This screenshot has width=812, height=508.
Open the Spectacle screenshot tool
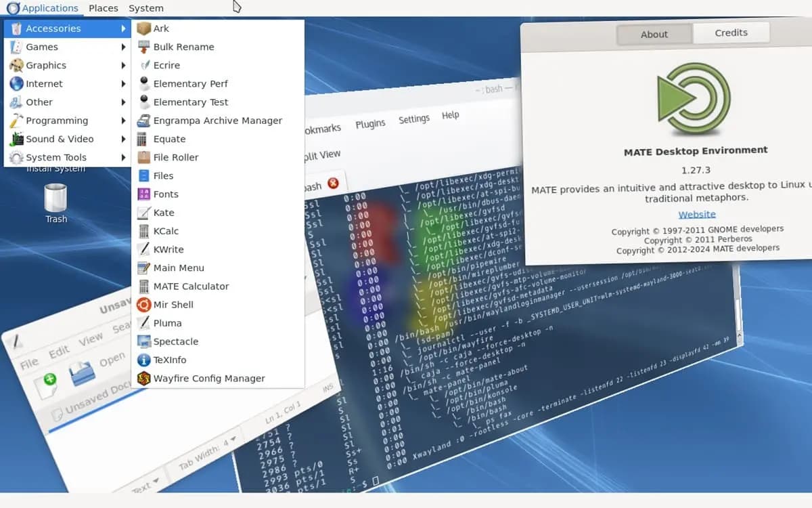pyautogui.click(x=175, y=341)
